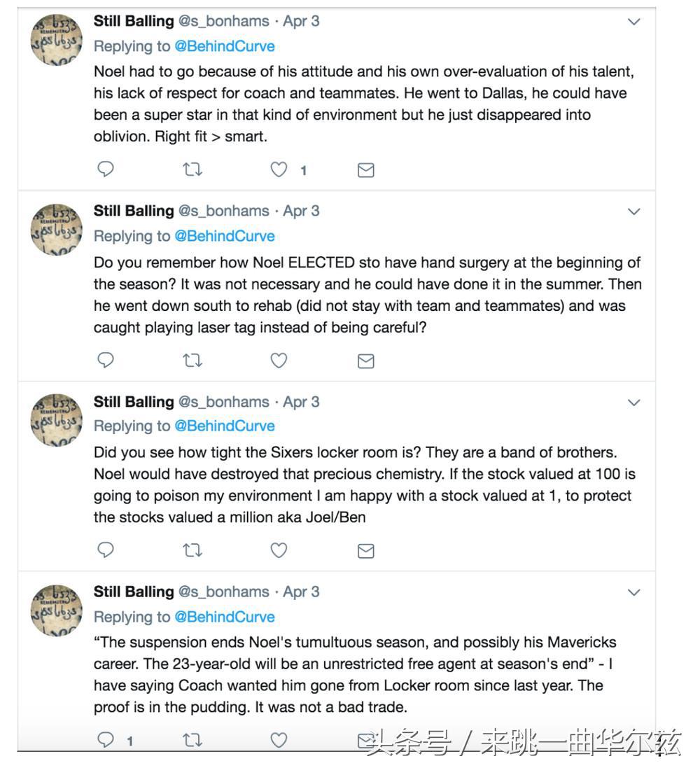Click retweet icon on the bottom tweet
Viewport: 700px width, 768px height.
coord(192,739)
